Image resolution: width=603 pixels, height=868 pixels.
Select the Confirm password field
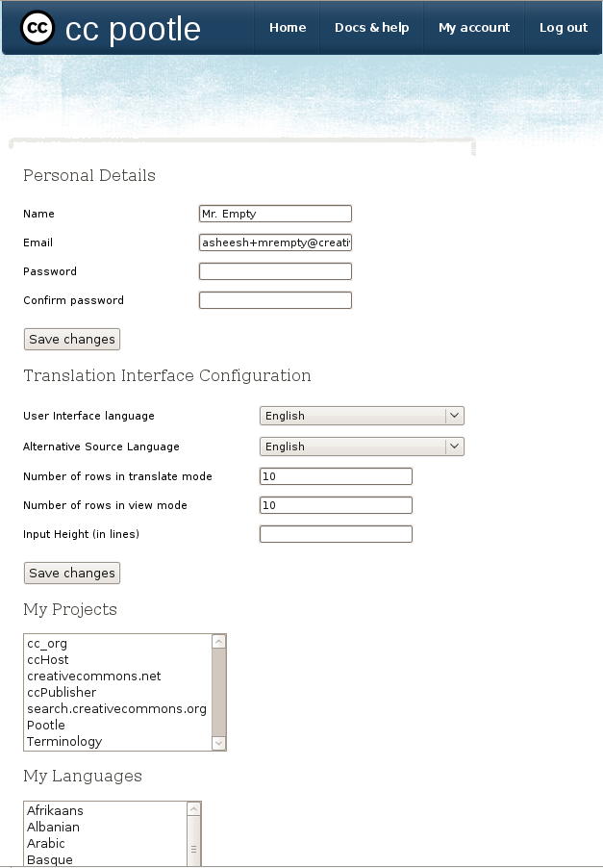coord(275,300)
